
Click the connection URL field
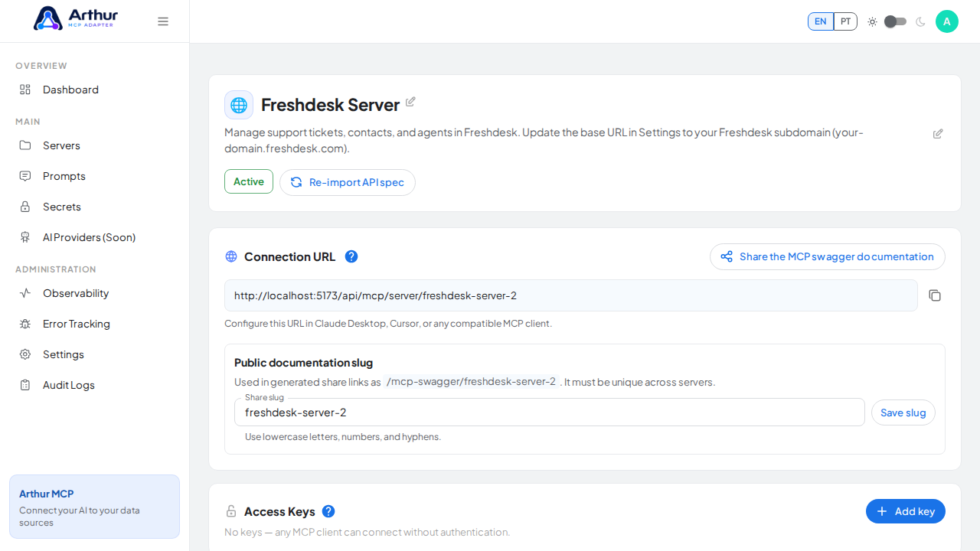571,295
